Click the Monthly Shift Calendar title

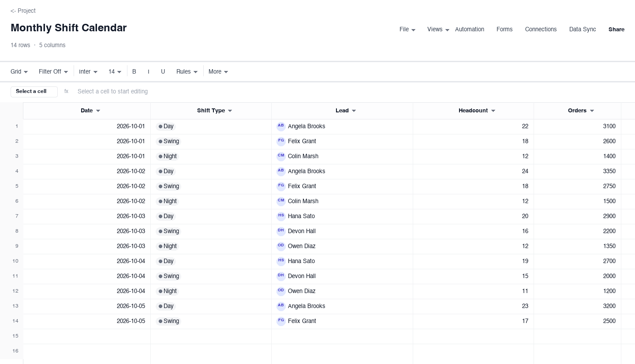(68, 28)
